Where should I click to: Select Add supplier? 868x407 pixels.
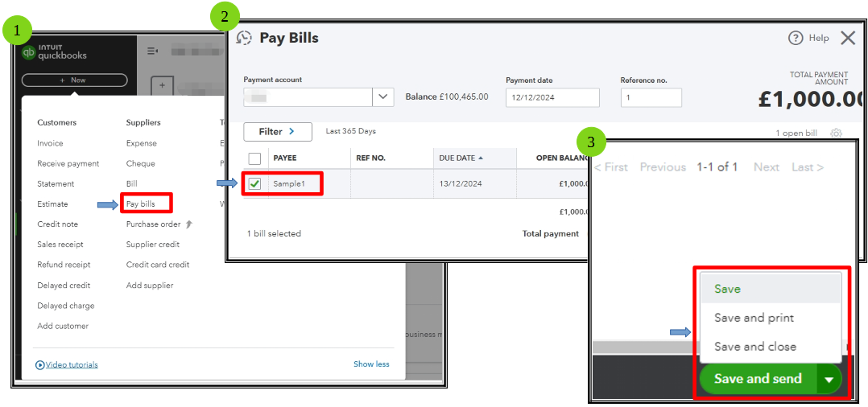(x=150, y=286)
